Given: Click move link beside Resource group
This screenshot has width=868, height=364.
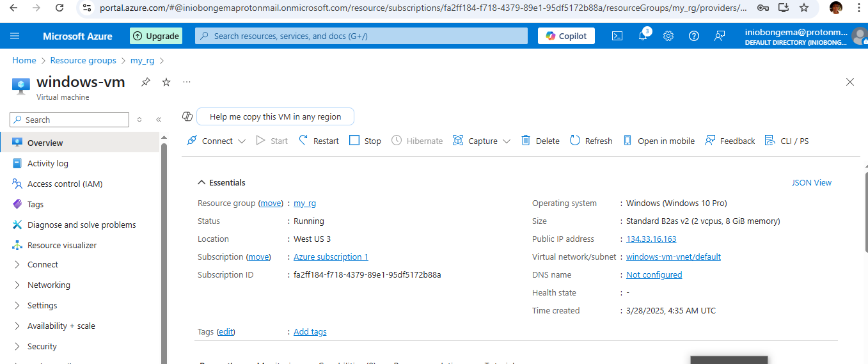Looking at the screenshot, I should click(x=271, y=203).
